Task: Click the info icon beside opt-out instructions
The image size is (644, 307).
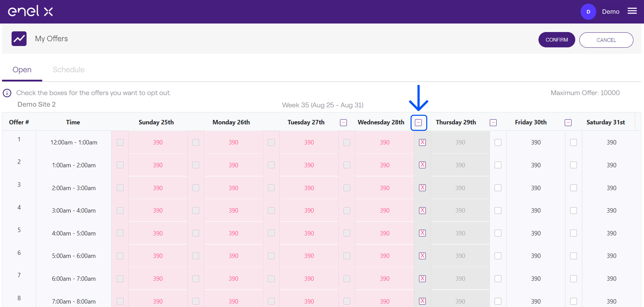Action: (7, 93)
